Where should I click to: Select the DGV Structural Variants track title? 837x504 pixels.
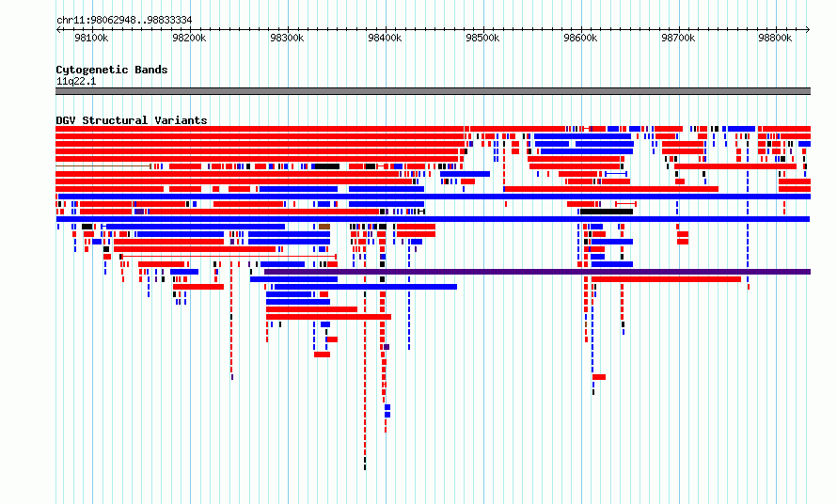coord(132,120)
